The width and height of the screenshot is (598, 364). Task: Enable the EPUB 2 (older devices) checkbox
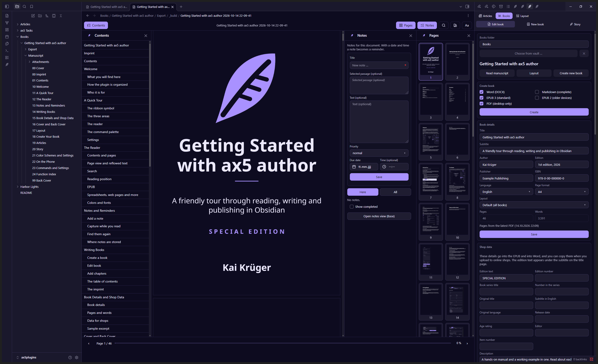tap(537, 98)
